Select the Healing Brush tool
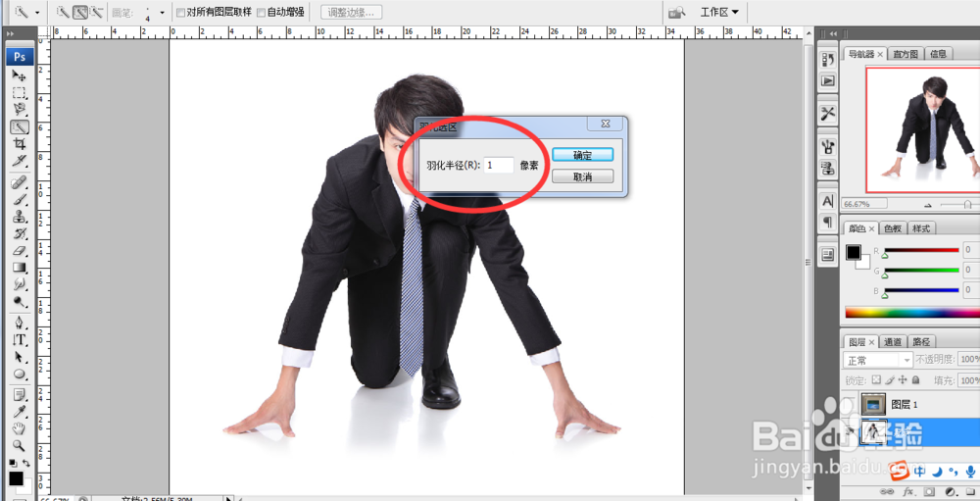Viewport: 980px width, 501px height. click(x=20, y=182)
